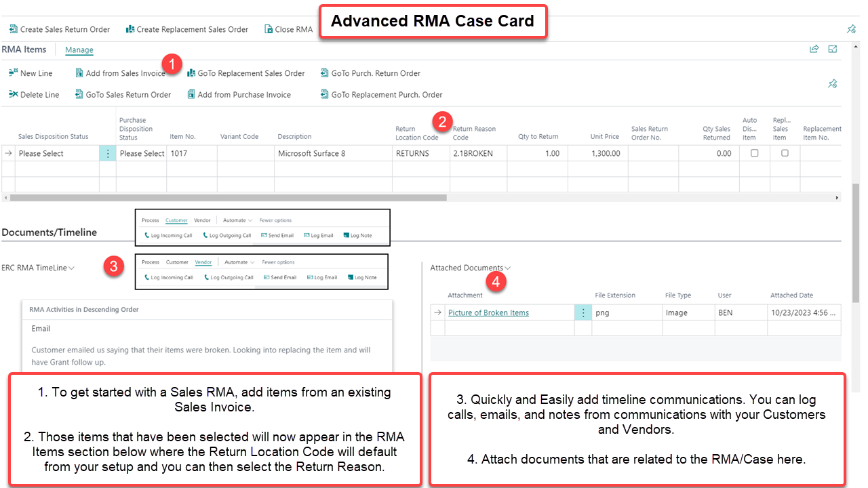Open row options for Please Select line
Viewport: 868px width, 488px height.
(x=107, y=153)
